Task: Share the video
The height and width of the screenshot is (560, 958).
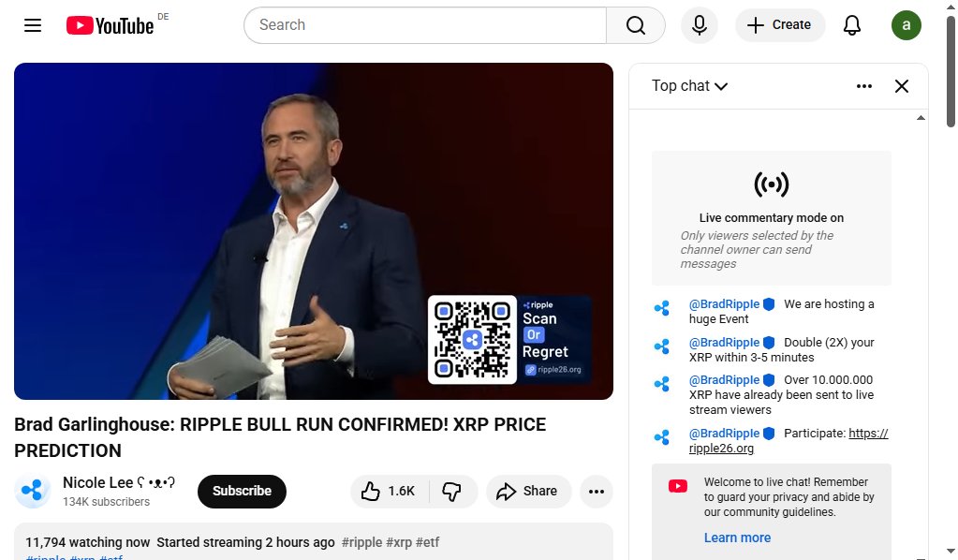Action: click(x=528, y=491)
